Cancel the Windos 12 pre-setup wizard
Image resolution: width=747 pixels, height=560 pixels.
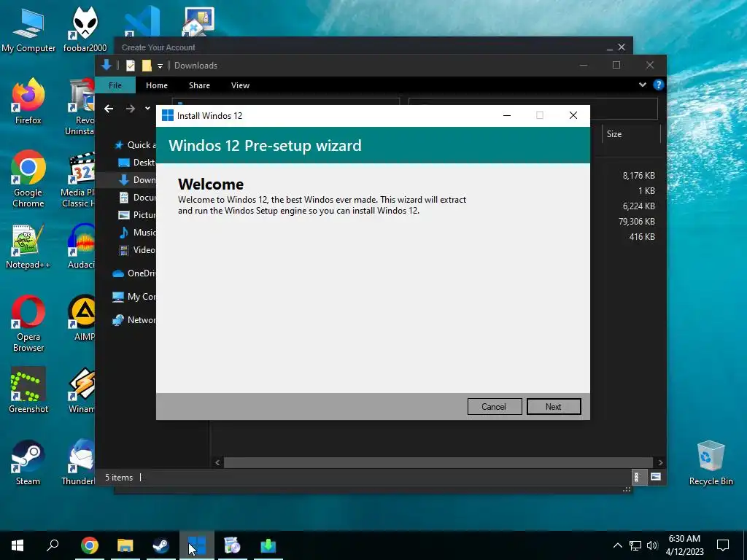(494, 407)
